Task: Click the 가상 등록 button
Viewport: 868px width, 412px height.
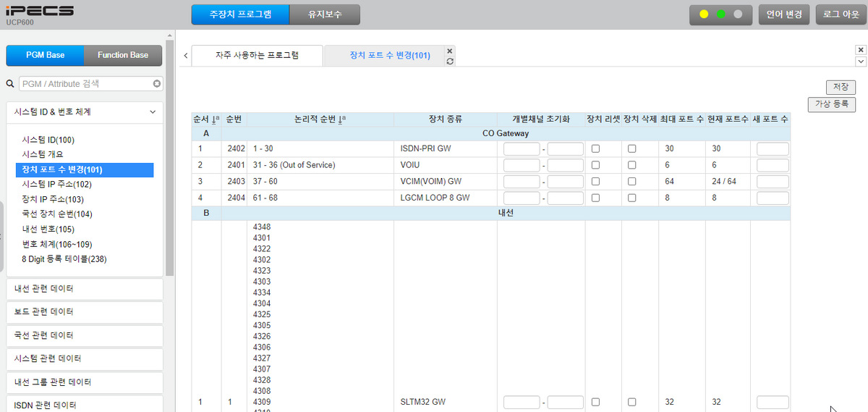Action: tap(832, 105)
